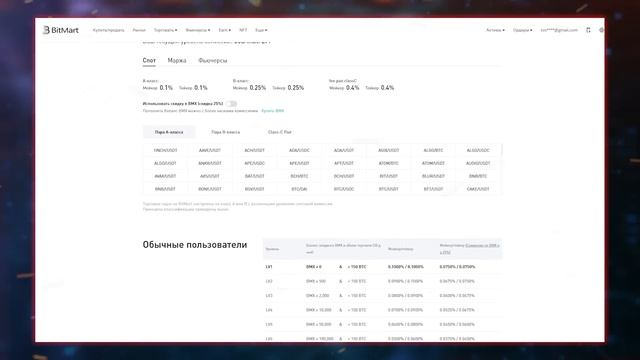640x360 pixels.
Task: Expand the Еще dropdown menu
Action: tap(261, 30)
